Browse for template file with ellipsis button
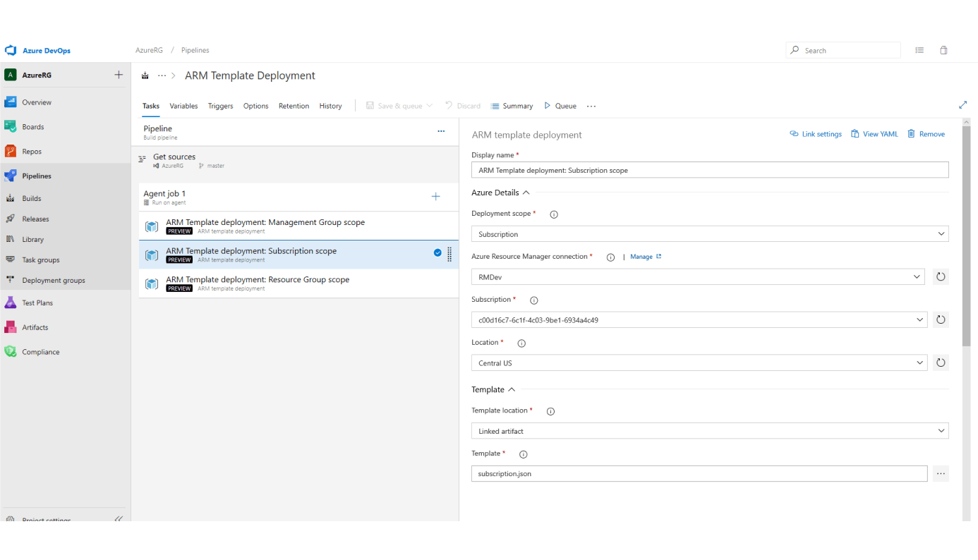 941,474
